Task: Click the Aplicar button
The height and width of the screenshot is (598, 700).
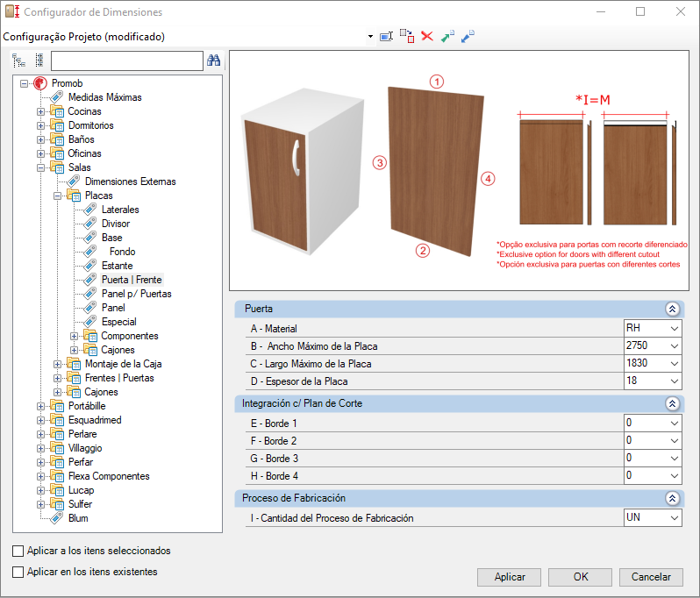Action: click(509, 578)
